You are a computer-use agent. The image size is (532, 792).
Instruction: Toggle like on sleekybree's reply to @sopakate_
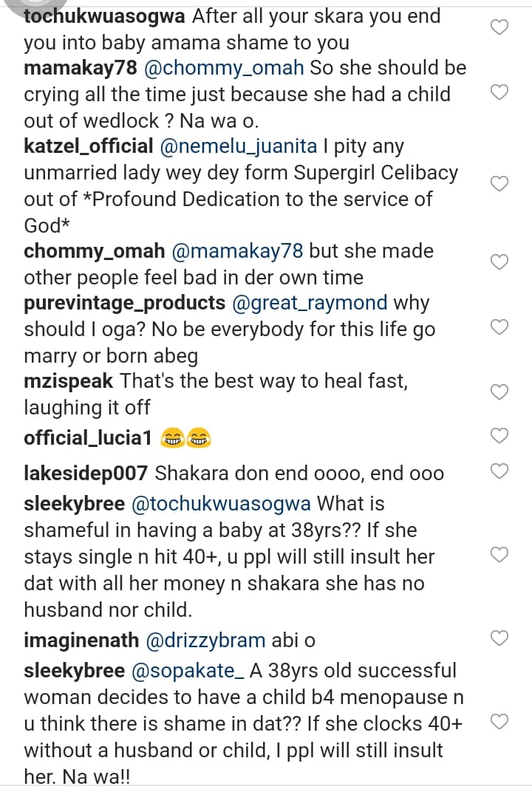point(500,721)
